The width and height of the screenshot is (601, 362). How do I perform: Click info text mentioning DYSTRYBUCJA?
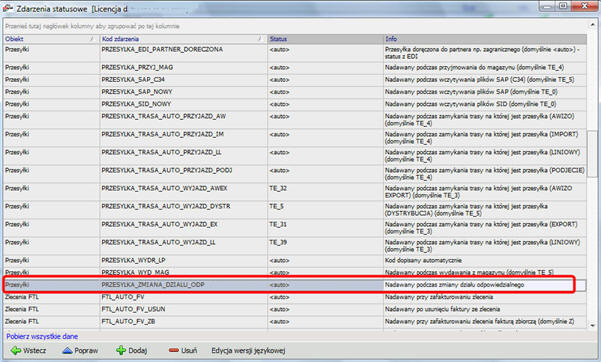coord(466,210)
